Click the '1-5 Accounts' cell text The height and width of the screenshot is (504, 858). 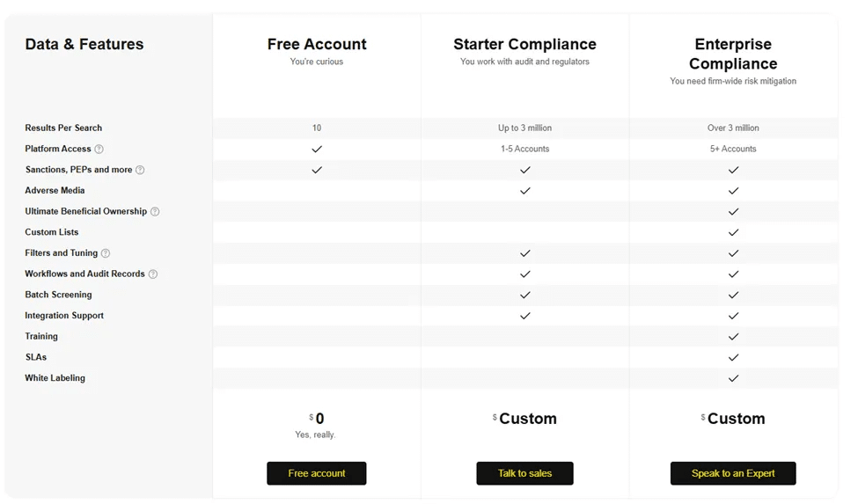(524, 149)
